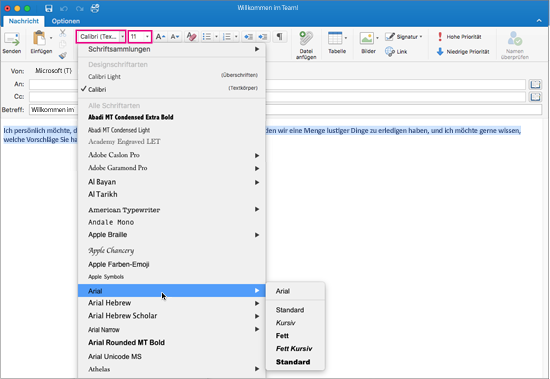550x379 pixels.
Task: Pick Fett style in Arial submenu
Action: click(295, 336)
